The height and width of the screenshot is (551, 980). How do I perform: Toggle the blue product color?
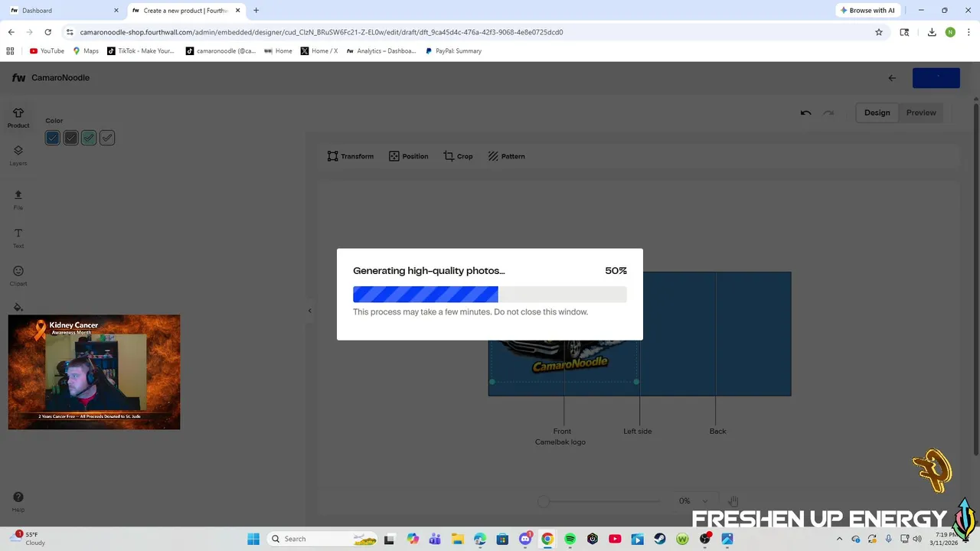[x=52, y=138]
